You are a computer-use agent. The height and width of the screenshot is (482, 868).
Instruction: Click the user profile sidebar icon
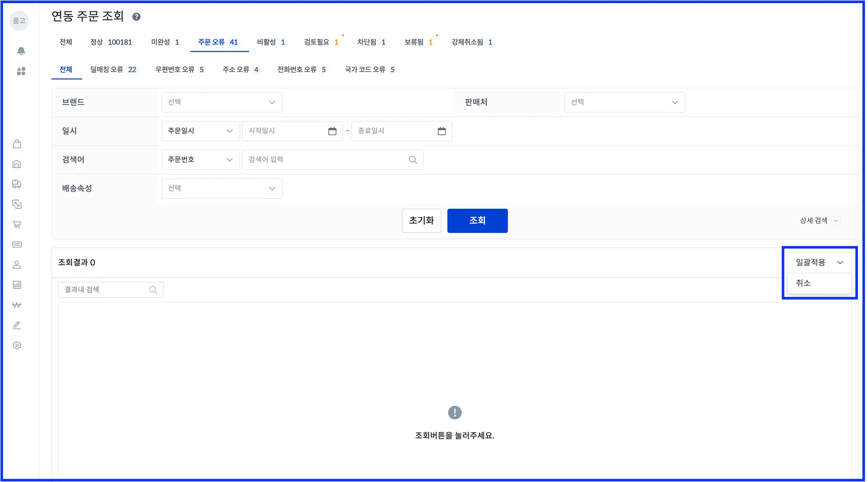[17, 265]
